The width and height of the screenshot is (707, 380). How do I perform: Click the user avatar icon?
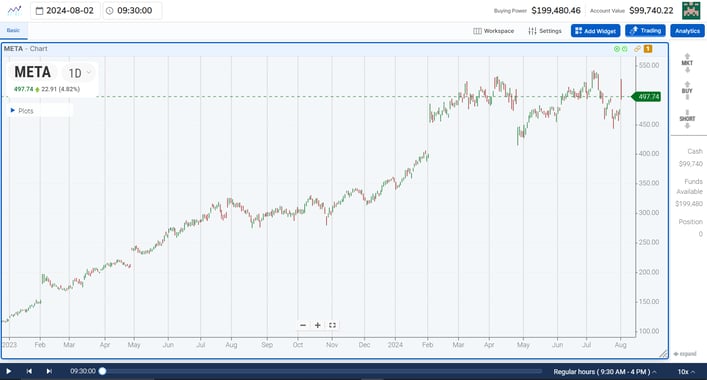point(691,10)
